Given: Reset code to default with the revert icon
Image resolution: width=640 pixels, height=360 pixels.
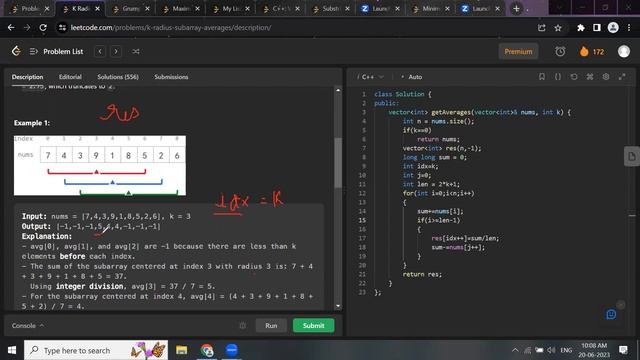Looking at the screenshot, I should pos(573,77).
